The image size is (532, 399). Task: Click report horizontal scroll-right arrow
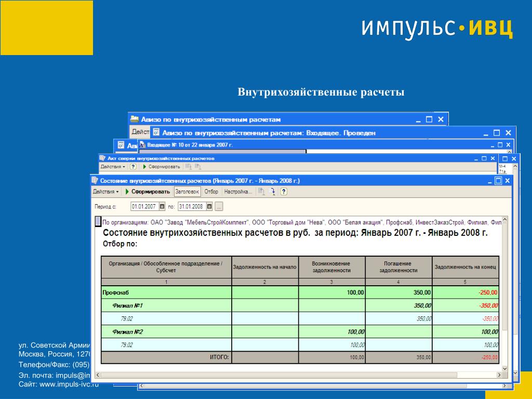pyautogui.click(x=499, y=375)
